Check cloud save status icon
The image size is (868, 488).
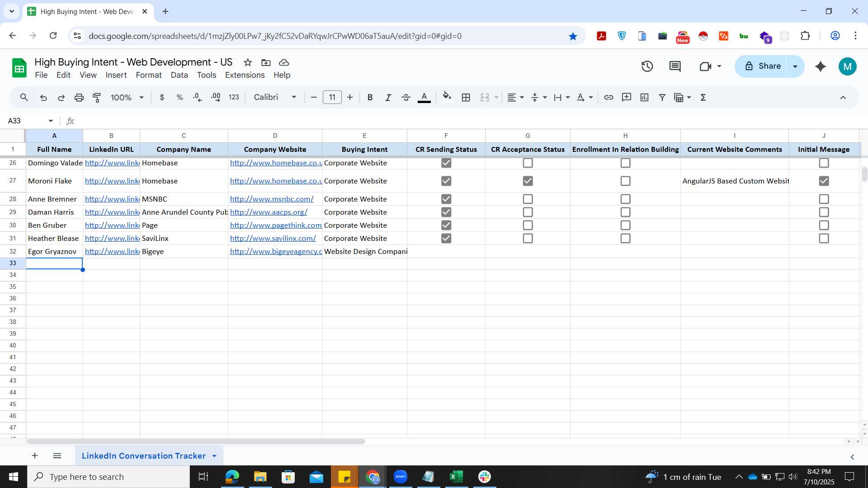click(284, 62)
